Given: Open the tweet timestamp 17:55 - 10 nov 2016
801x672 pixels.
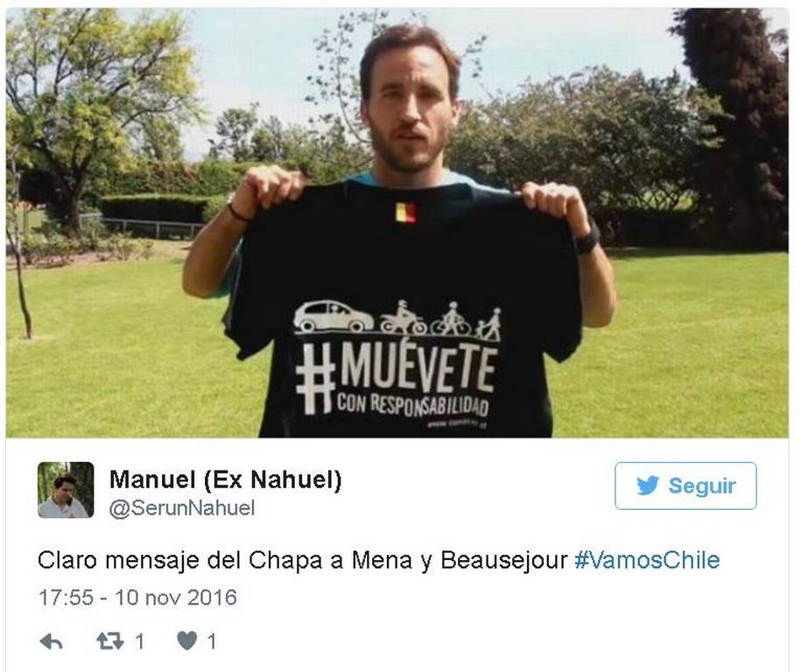Looking at the screenshot, I should point(138,598).
